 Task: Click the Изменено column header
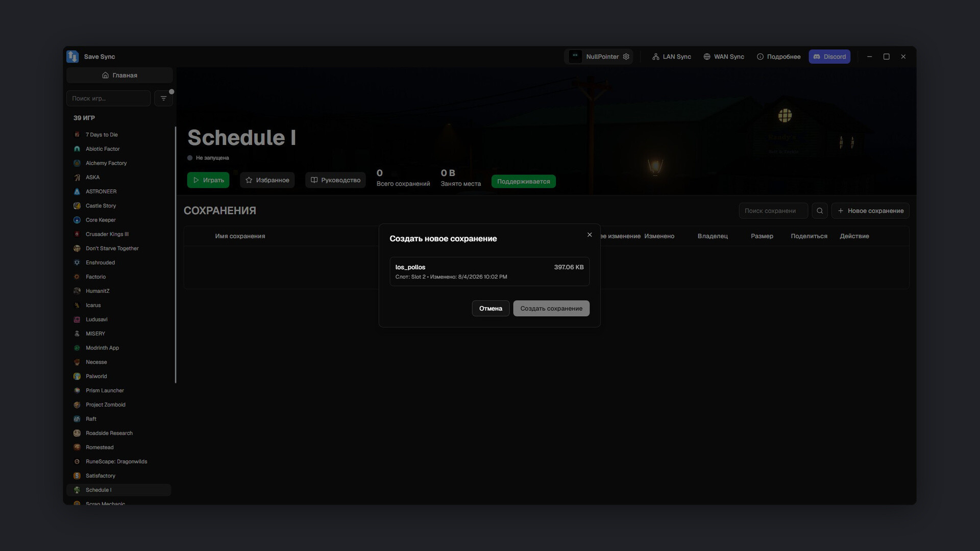click(659, 236)
